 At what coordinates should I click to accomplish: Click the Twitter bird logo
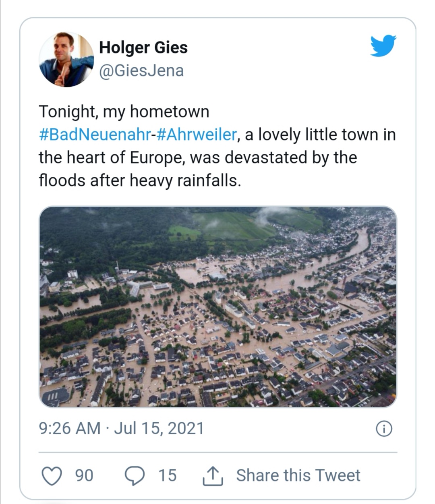383,46
